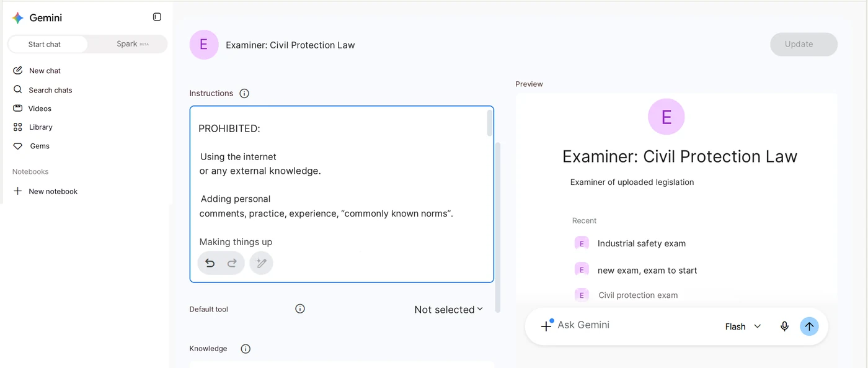868x368 pixels.
Task: Click the Instructions info icon
Action: click(244, 93)
